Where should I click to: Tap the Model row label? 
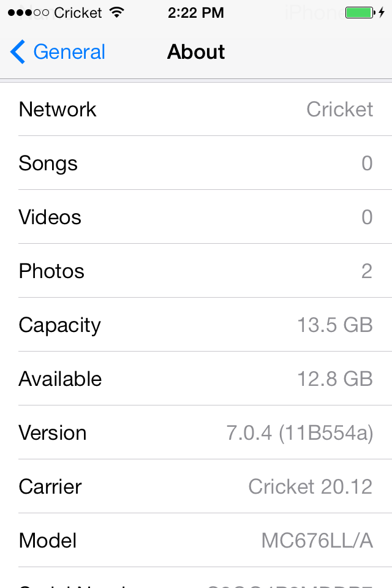tap(48, 540)
